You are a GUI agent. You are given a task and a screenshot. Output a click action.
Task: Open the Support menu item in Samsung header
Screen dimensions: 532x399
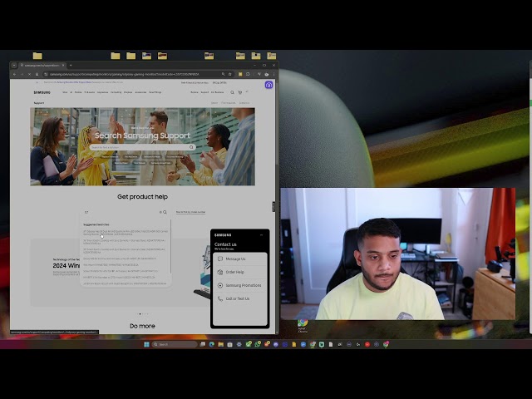[204, 92]
